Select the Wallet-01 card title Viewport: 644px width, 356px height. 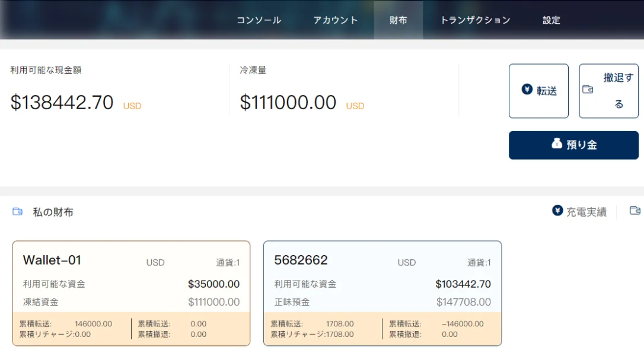tap(52, 260)
